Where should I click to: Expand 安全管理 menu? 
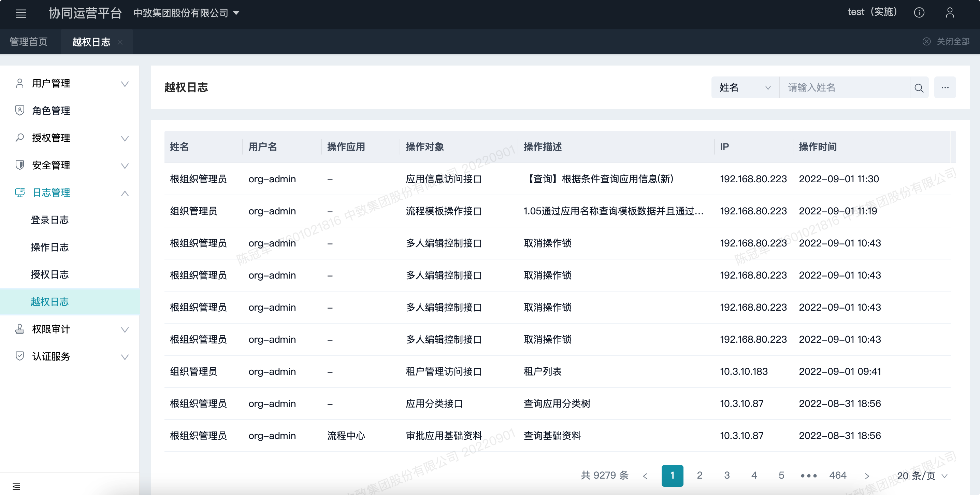point(70,166)
